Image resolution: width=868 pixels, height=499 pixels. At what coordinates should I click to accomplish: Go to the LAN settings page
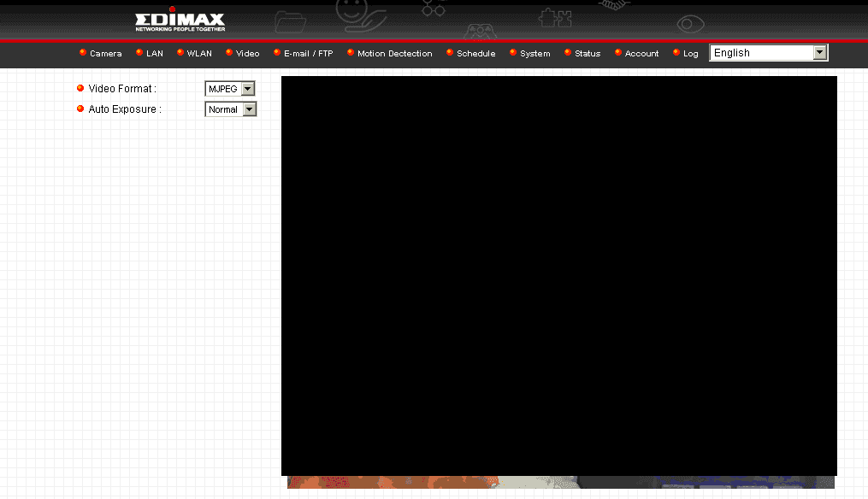pos(155,54)
